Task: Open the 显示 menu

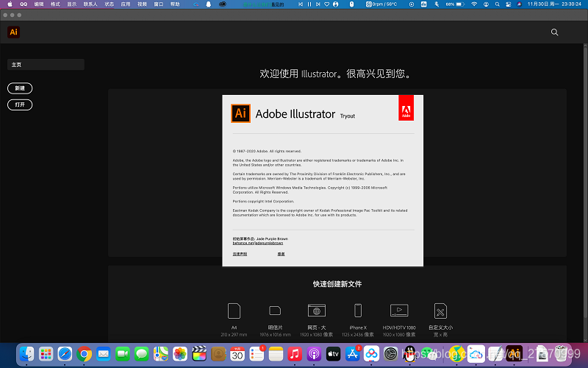Action: [71, 4]
